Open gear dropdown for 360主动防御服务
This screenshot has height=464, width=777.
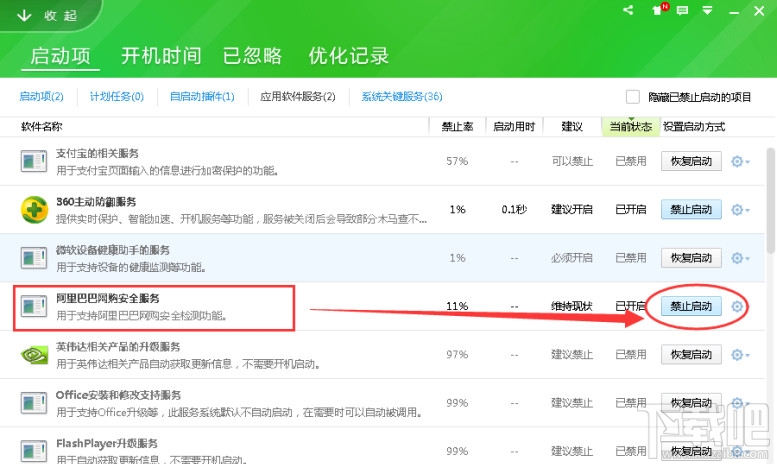740,210
